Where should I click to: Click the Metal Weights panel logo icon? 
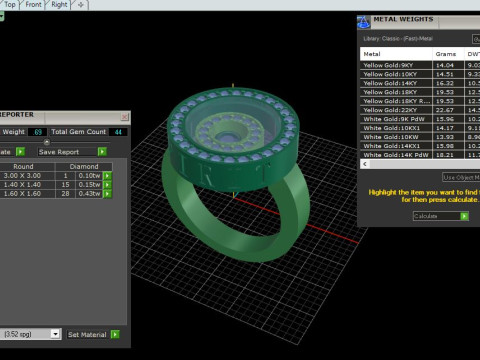[364, 22]
